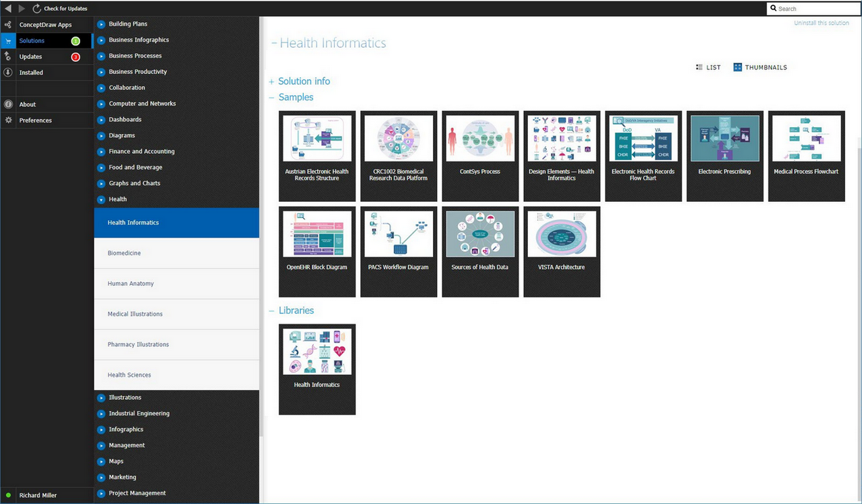The width and height of the screenshot is (862, 504).
Task: Open the Electronic Prescribing sample
Action: pyautogui.click(x=725, y=156)
